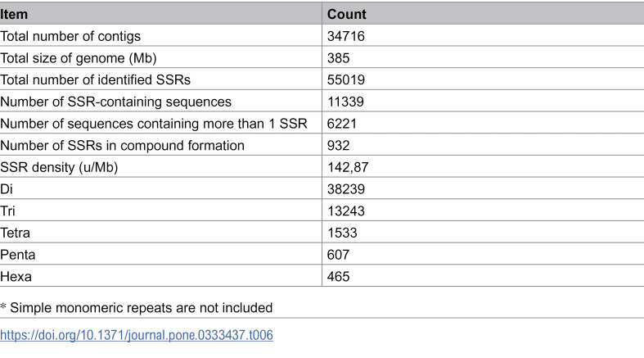644x358 pixels.
Task: Click the Count column header
Action: click(x=346, y=15)
